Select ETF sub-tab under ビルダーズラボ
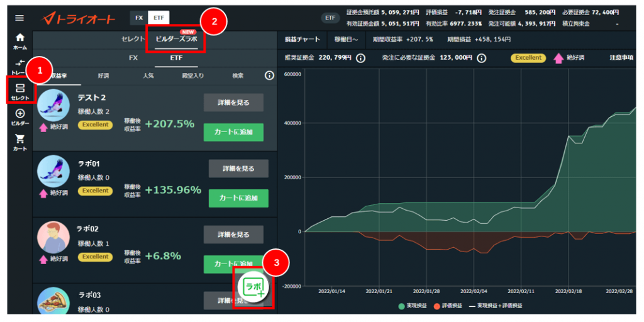Screen dimensions: 644x322 pos(177,58)
